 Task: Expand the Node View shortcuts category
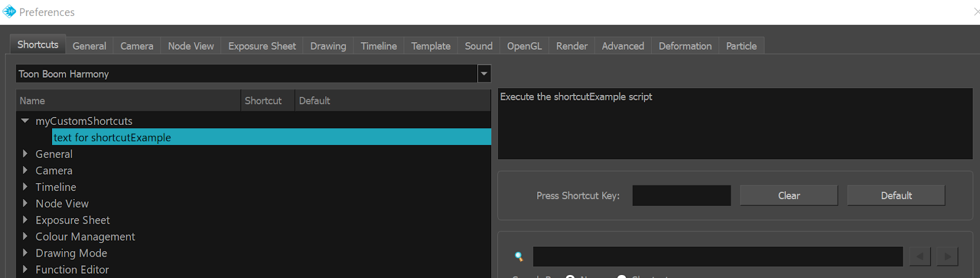coord(25,203)
